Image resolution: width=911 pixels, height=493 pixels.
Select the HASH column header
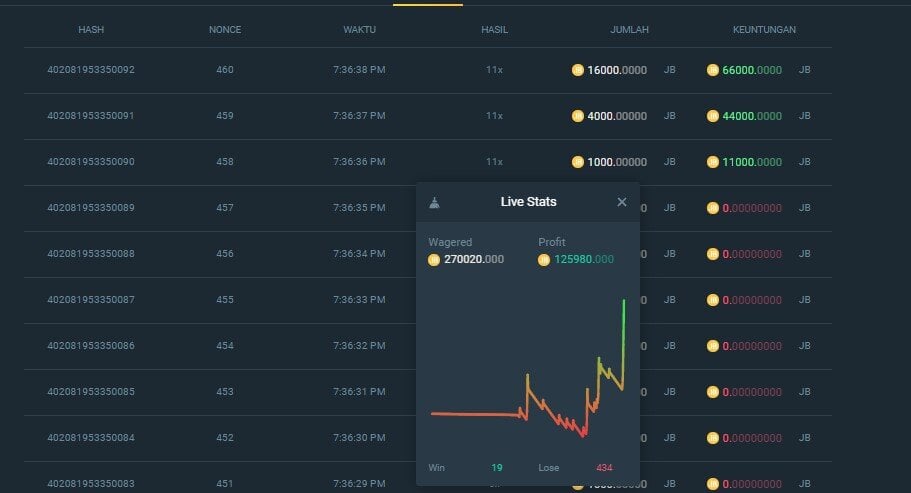pyautogui.click(x=91, y=30)
